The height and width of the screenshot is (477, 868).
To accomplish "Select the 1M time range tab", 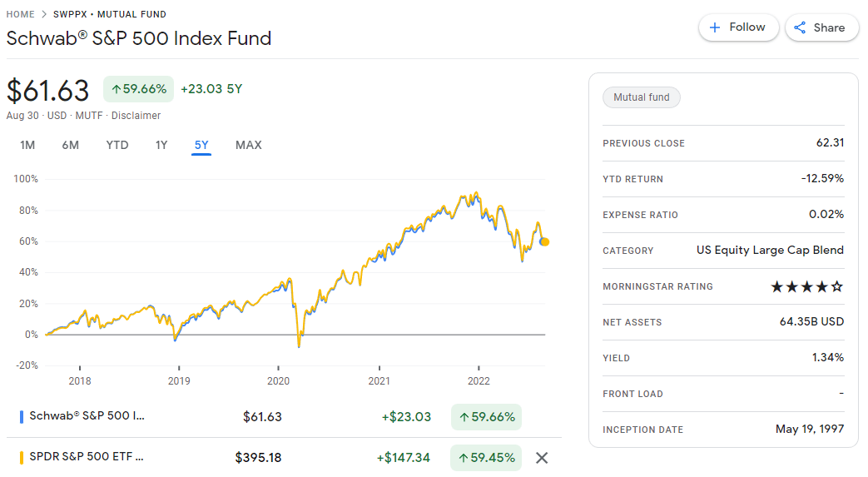I will pos(27,145).
